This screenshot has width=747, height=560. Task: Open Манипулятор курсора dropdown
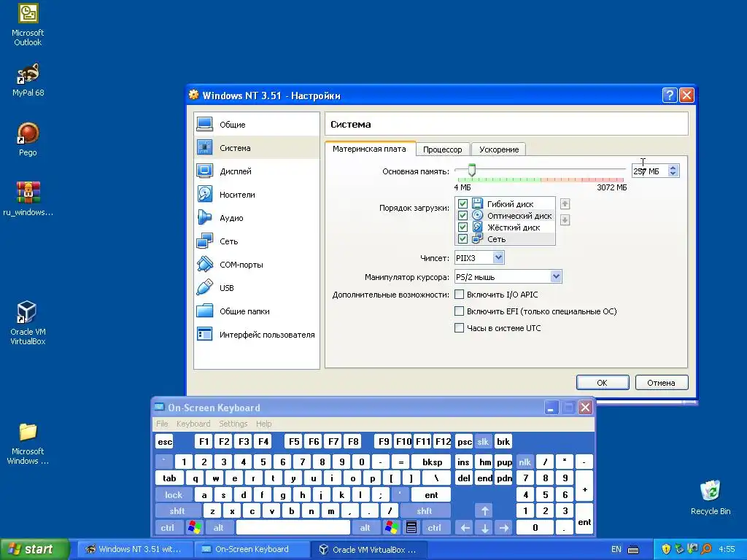(508, 276)
